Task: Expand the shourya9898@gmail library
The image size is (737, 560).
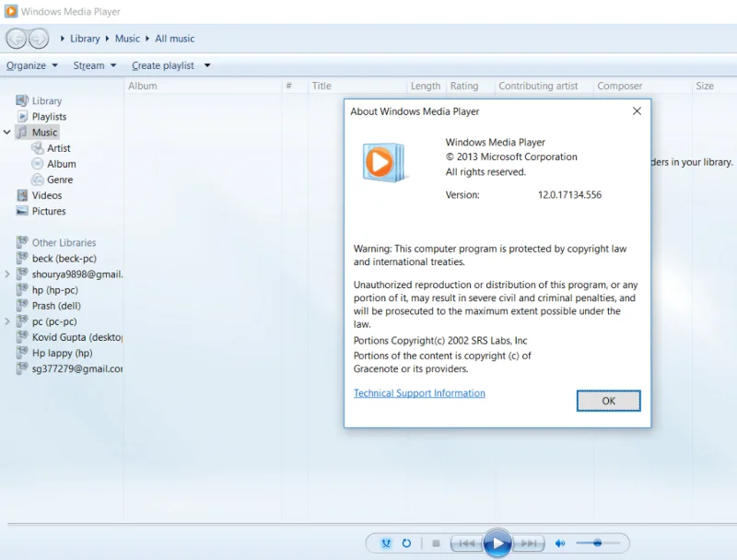Action: coord(6,274)
